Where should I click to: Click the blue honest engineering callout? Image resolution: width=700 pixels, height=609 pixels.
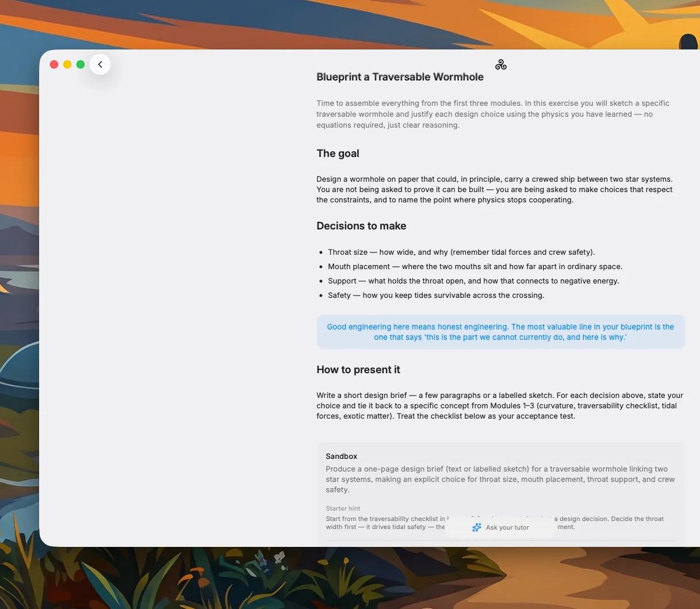pos(500,332)
